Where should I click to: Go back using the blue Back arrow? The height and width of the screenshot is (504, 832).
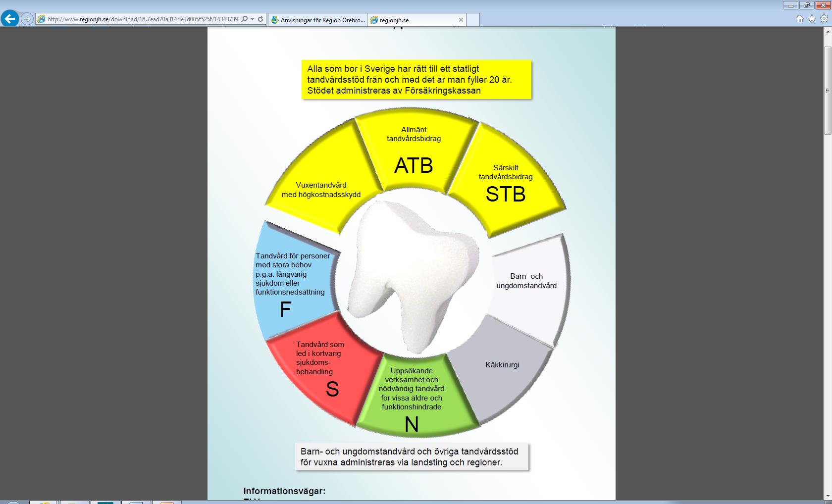click(9, 19)
